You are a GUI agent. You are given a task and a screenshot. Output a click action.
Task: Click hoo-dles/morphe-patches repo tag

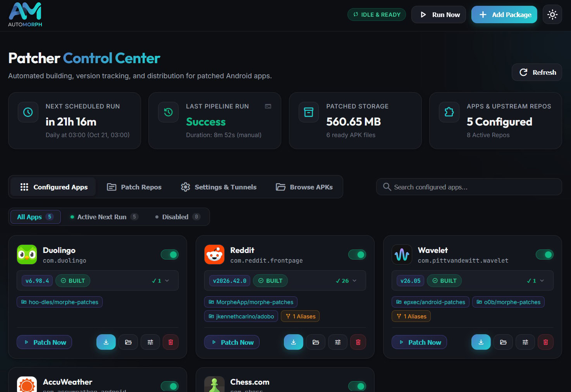click(x=60, y=302)
